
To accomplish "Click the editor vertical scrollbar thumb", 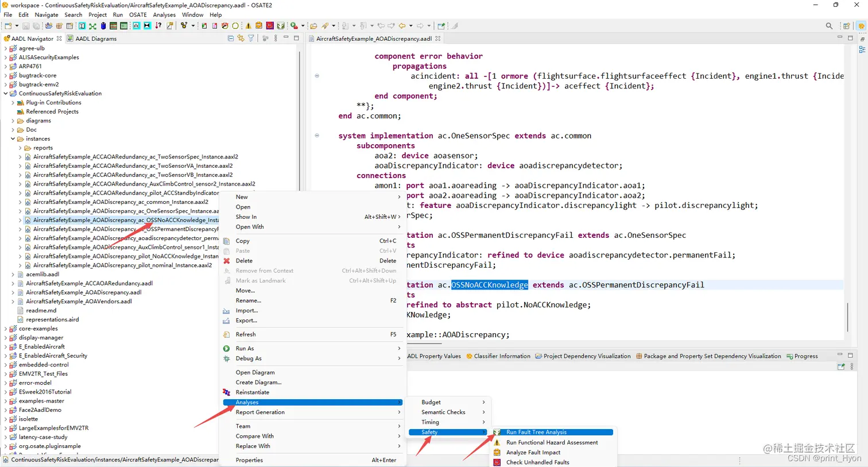I will [x=847, y=317].
